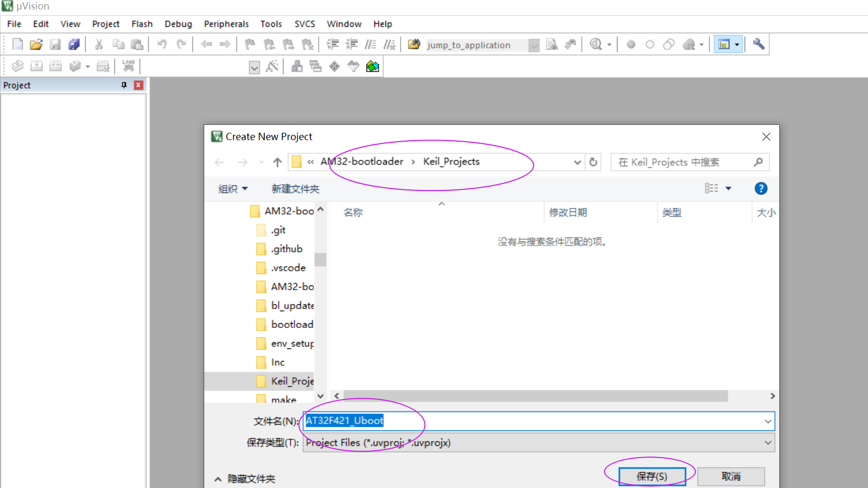Screen dimensions: 868x488
Task: Insert a bookmark with the flag icon
Action: [x=250, y=45]
